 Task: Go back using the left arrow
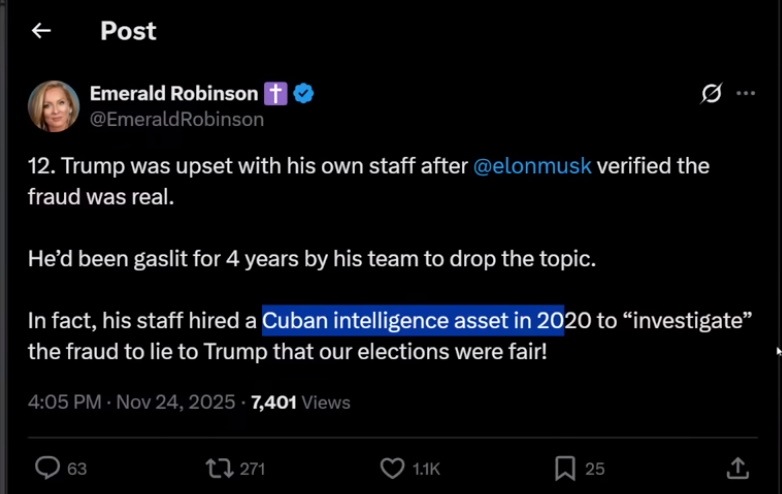pos(41,31)
